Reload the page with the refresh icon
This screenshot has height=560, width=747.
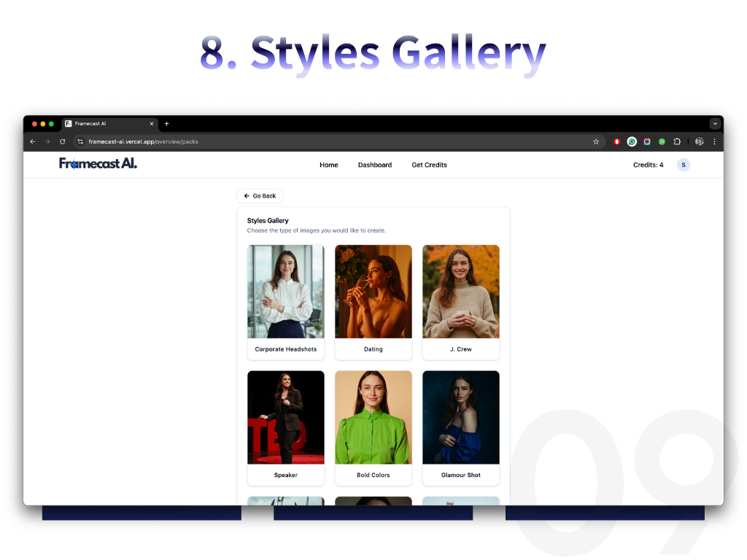point(63,141)
